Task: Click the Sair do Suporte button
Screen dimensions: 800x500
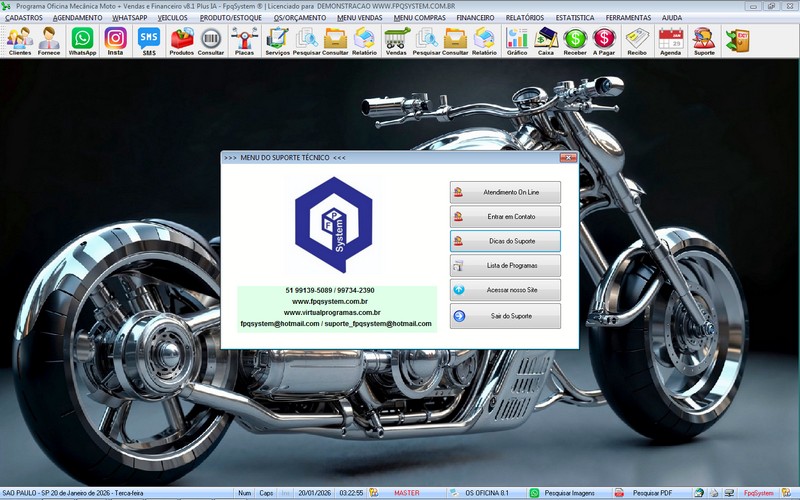Action: click(505, 316)
